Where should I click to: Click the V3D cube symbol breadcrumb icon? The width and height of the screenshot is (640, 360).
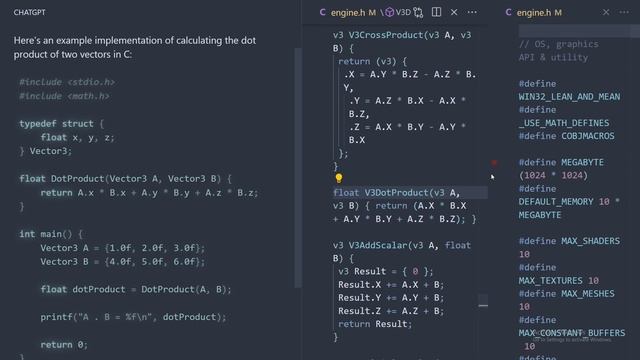click(390, 13)
